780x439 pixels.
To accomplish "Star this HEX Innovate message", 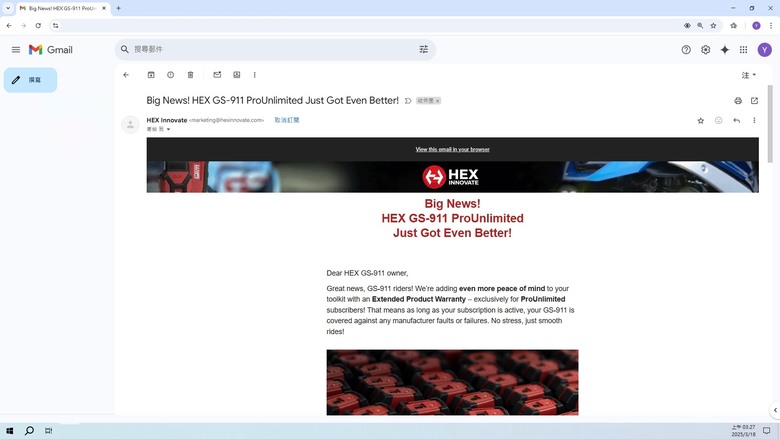I will [x=700, y=120].
